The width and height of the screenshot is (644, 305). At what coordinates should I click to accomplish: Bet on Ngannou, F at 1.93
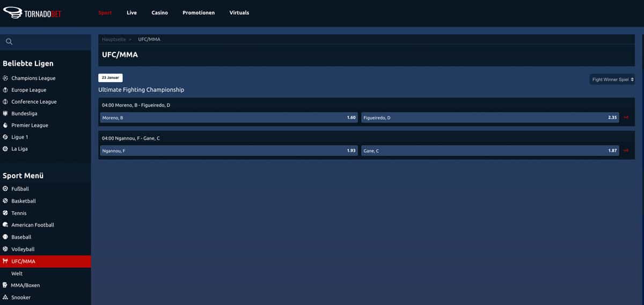(229, 151)
